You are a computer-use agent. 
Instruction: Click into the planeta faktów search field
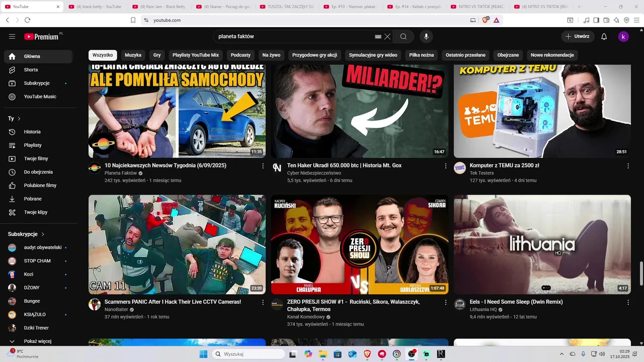[x=294, y=36]
